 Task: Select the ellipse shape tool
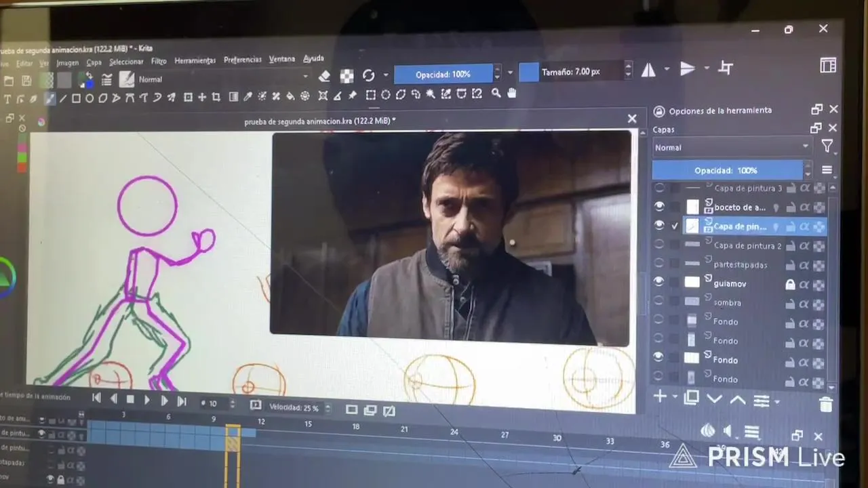pos(90,98)
